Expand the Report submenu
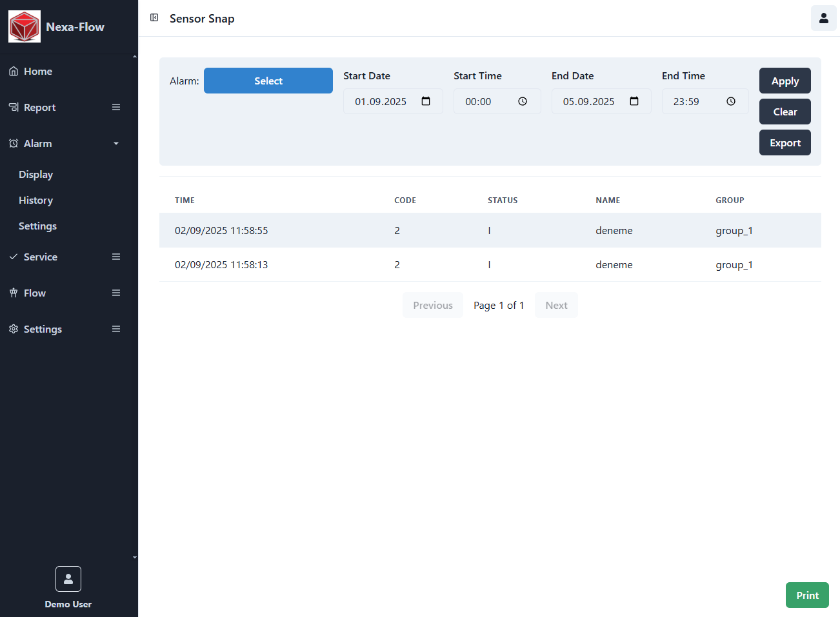 coord(116,107)
